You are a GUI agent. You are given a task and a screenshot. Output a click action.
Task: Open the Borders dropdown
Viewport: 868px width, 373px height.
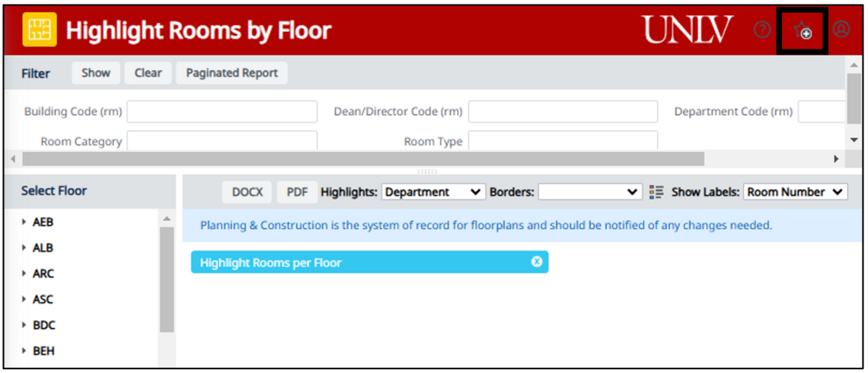point(590,193)
